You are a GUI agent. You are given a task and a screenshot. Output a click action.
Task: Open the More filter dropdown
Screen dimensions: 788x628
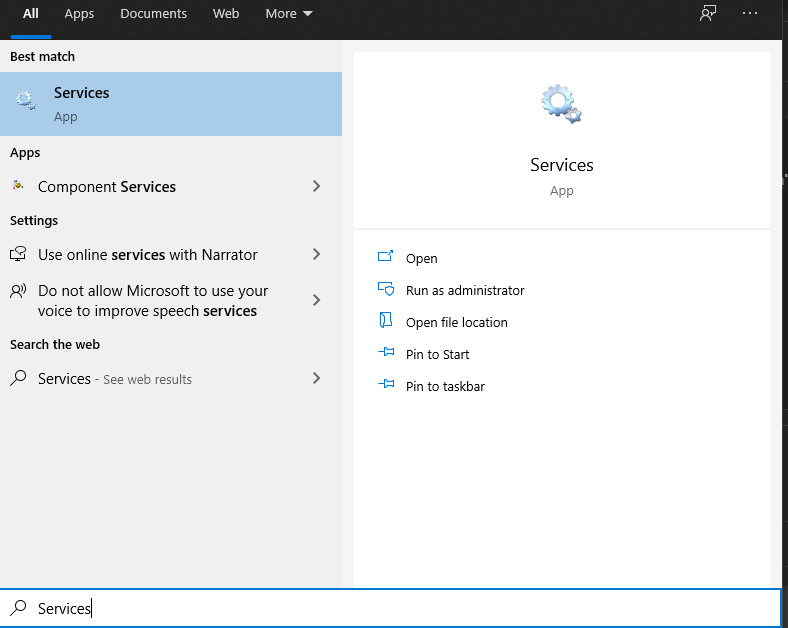[x=289, y=14]
